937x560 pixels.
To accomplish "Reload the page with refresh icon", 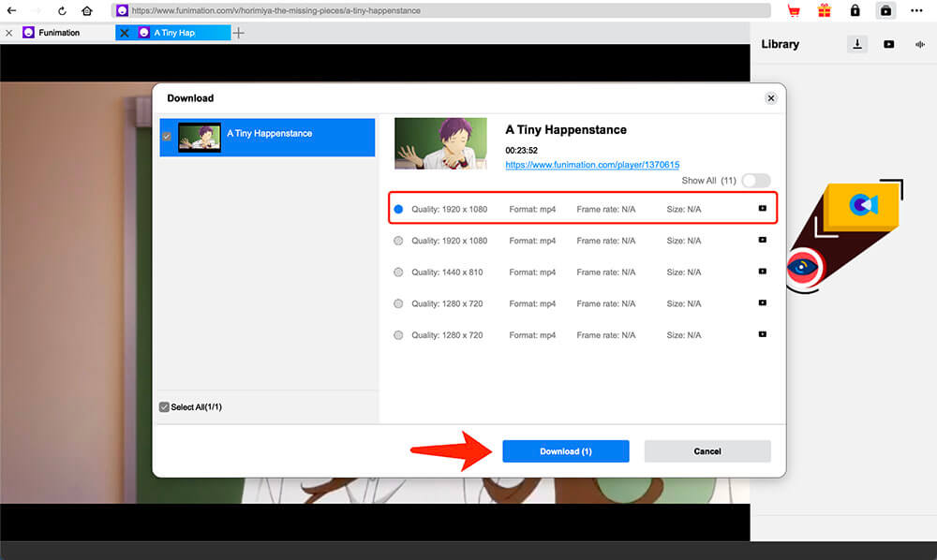I will (x=62, y=11).
